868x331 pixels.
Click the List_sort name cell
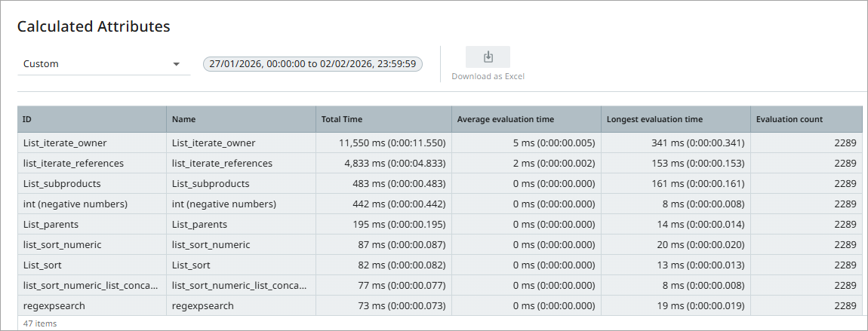(191, 265)
